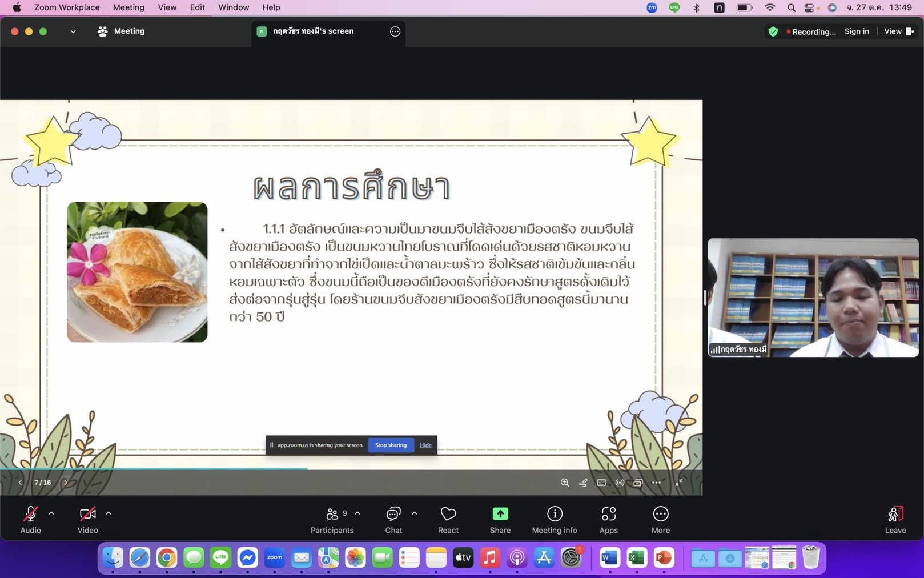Click the Hide link in sharing bar
Image resolution: width=924 pixels, height=578 pixels.
click(425, 445)
